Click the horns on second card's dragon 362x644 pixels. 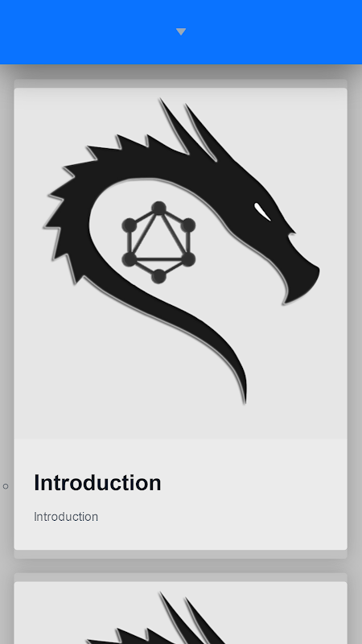189,618
